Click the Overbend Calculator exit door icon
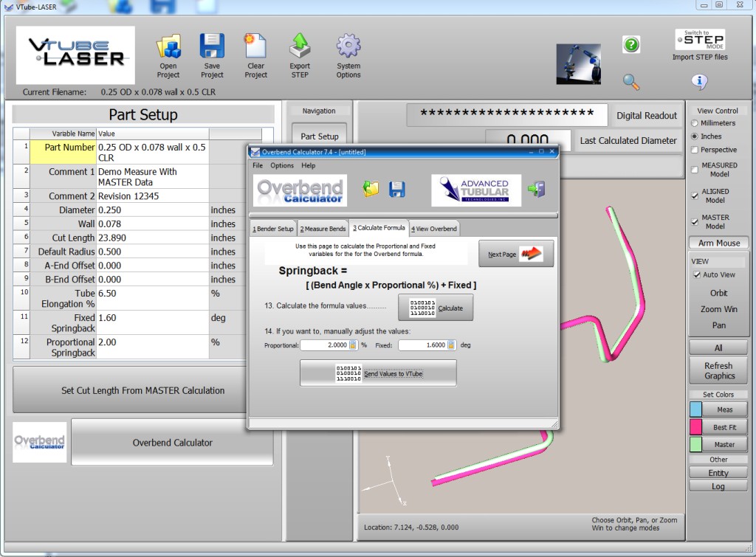756x557 pixels. (536, 190)
